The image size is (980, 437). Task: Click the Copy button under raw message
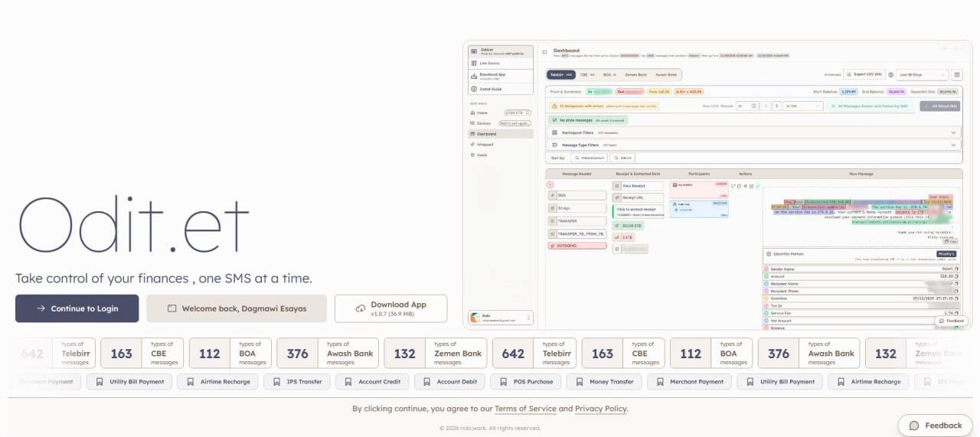(950, 240)
